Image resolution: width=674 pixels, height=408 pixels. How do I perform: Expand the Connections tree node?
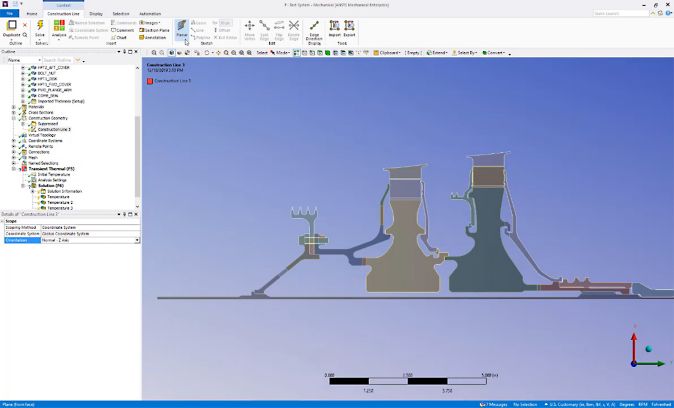[14, 152]
